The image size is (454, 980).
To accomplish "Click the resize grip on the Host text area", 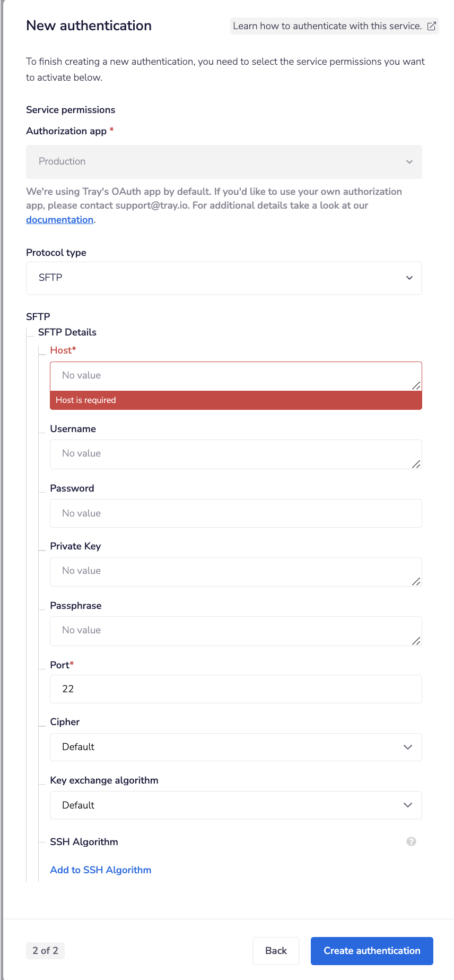I will tap(417, 386).
